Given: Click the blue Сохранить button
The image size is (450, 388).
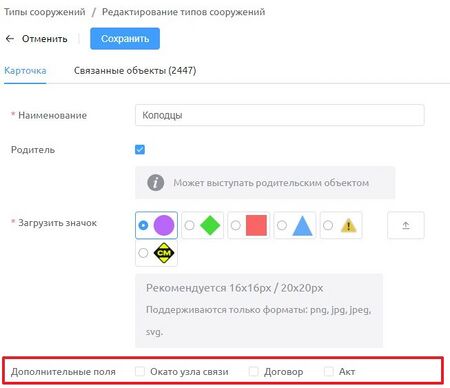Looking at the screenshot, I should (125, 39).
